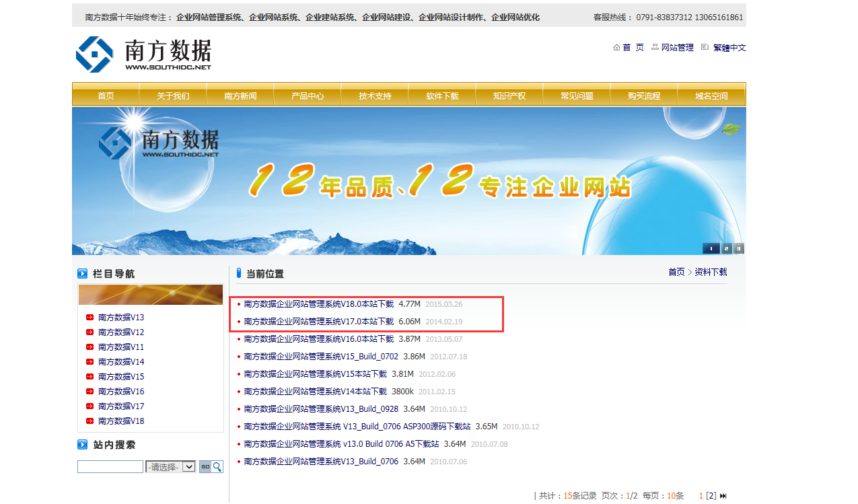Viewport: 858px width, 504px height.
Task: Open the V18.0本站下载 download link
Action: (x=318, y=304)
